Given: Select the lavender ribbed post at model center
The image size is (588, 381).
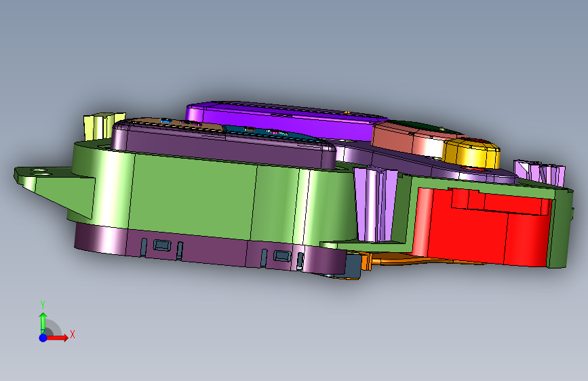Looking at the screenshot, I should click(376, 204).
